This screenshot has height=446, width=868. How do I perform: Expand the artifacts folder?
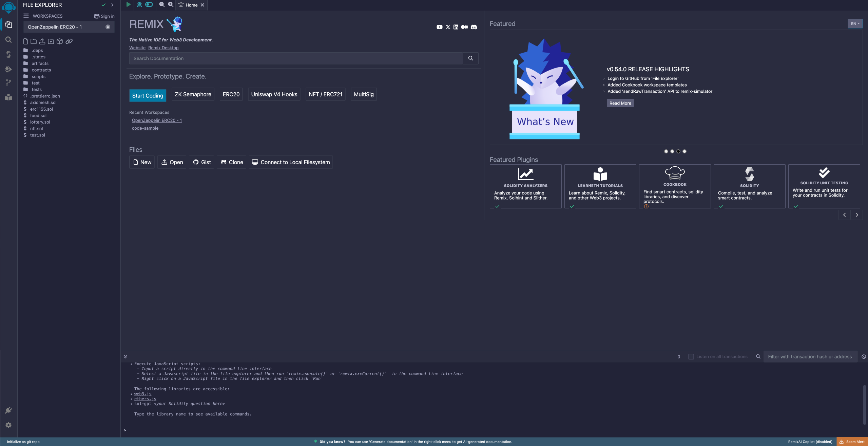click(40, 63)
